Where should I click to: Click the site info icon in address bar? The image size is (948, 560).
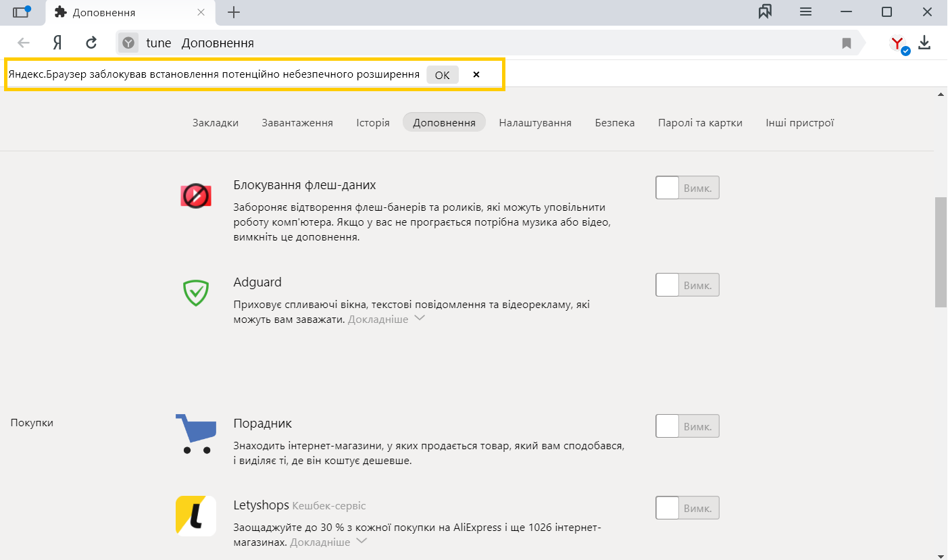point(128,43)
